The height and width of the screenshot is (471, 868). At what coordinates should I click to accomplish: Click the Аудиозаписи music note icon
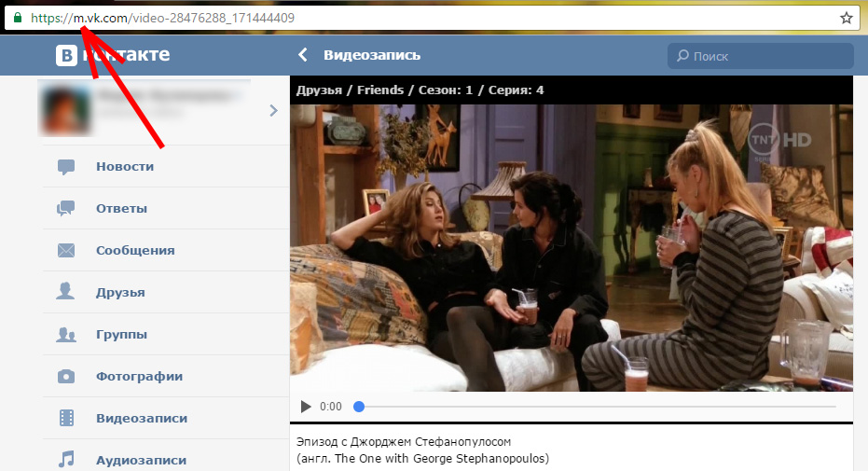[66, 460]
